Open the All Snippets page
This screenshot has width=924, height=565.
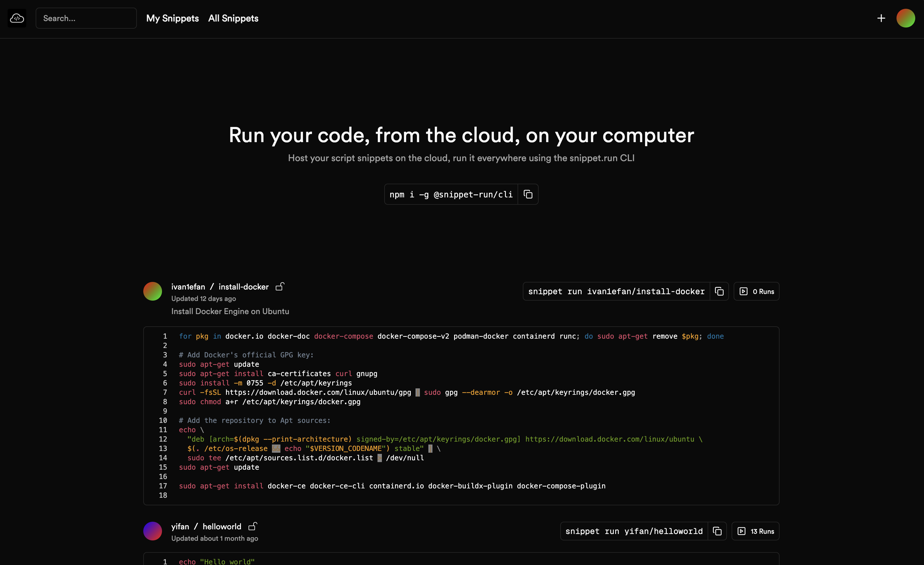click(x=233, y=18)
